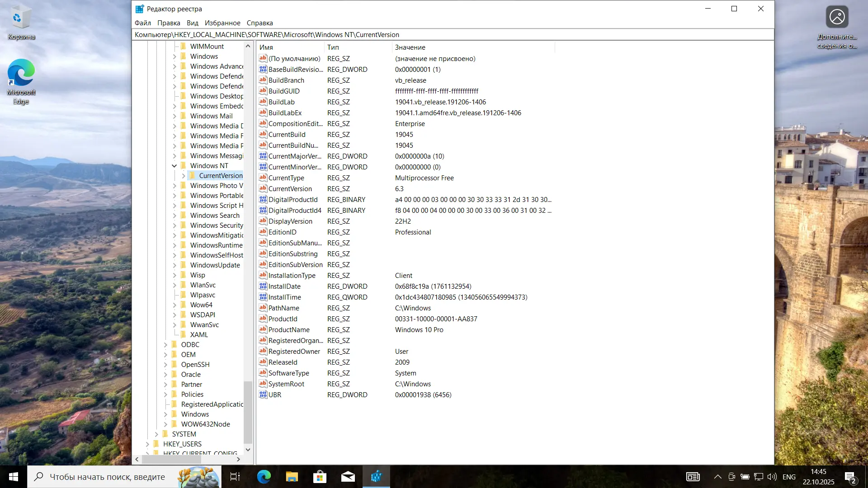
Task: Click the DigitalProductId binary value icon
Action: (x=263, y=199)
